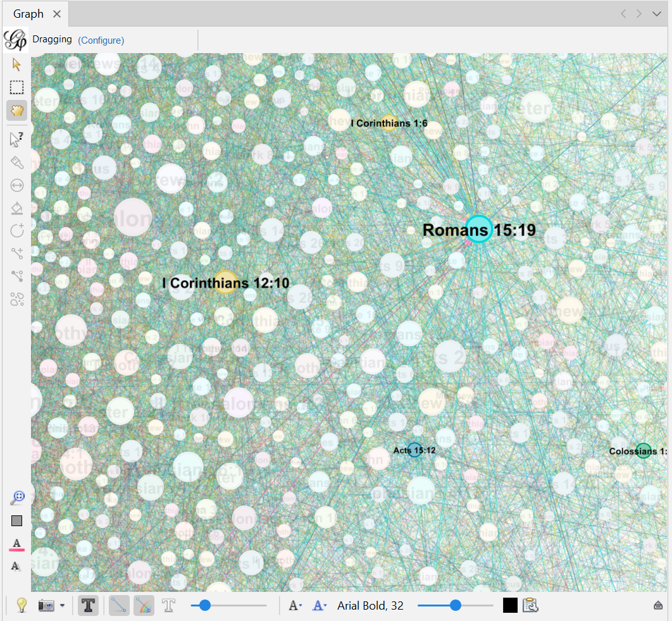The image size is (672, 621).
Task: Click the previous tab left arrow
Action: coord(623,14)
